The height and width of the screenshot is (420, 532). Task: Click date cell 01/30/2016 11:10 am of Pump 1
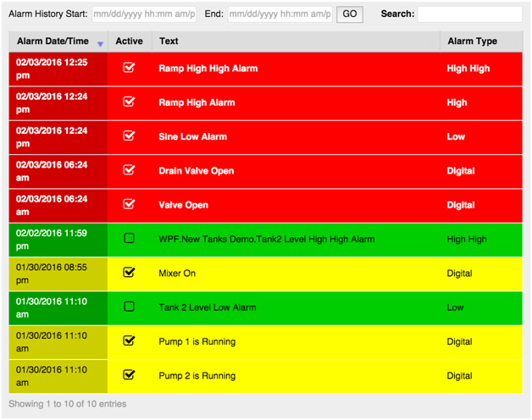coord(58,342)
